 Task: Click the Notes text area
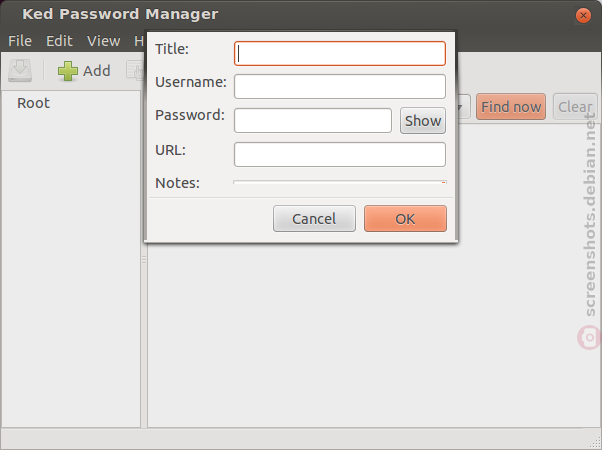point(340,182)
